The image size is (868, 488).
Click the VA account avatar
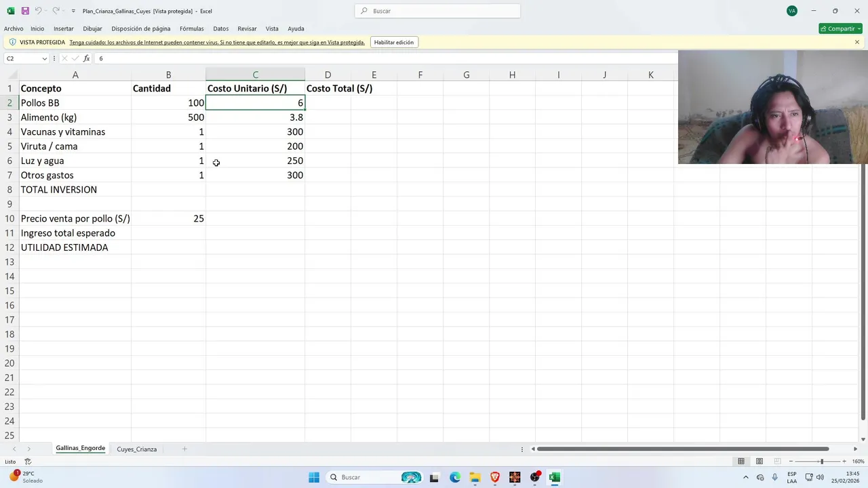click(792, 11)
